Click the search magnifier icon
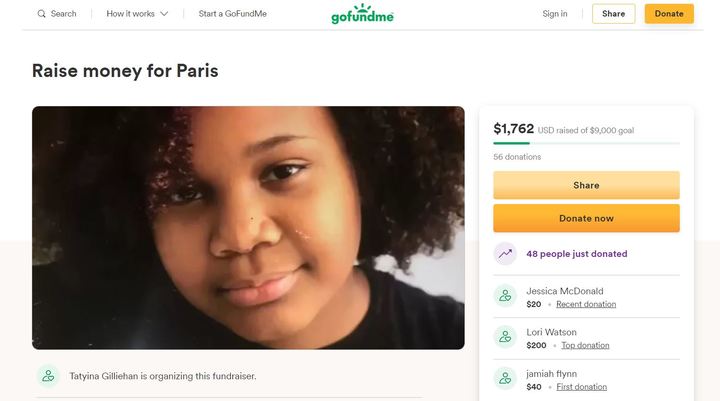 (x=41, y=14)
